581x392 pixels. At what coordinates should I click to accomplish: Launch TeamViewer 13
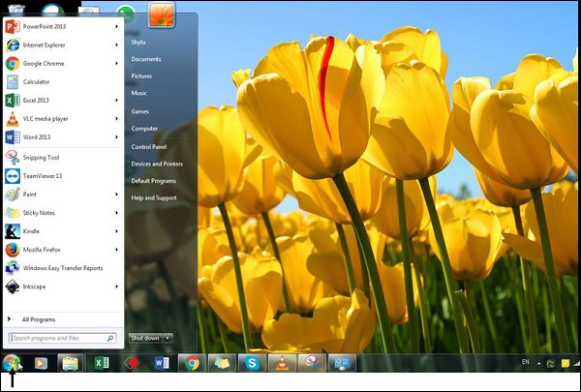63,176
